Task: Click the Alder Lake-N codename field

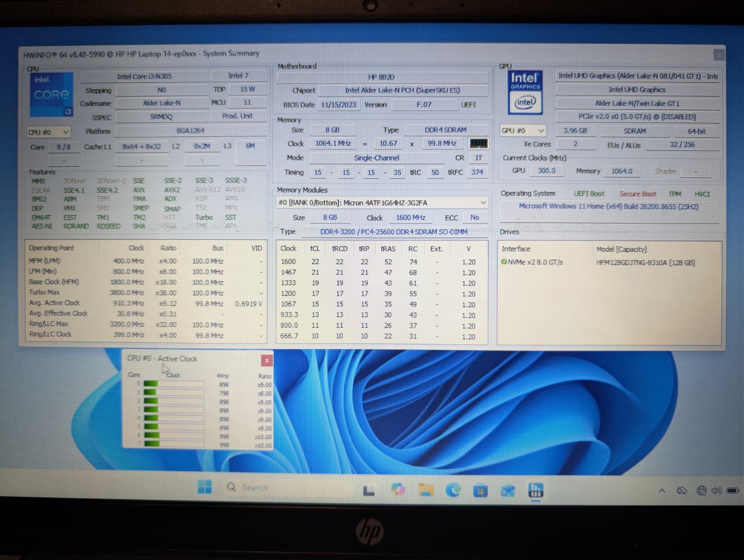Action: 162,103
